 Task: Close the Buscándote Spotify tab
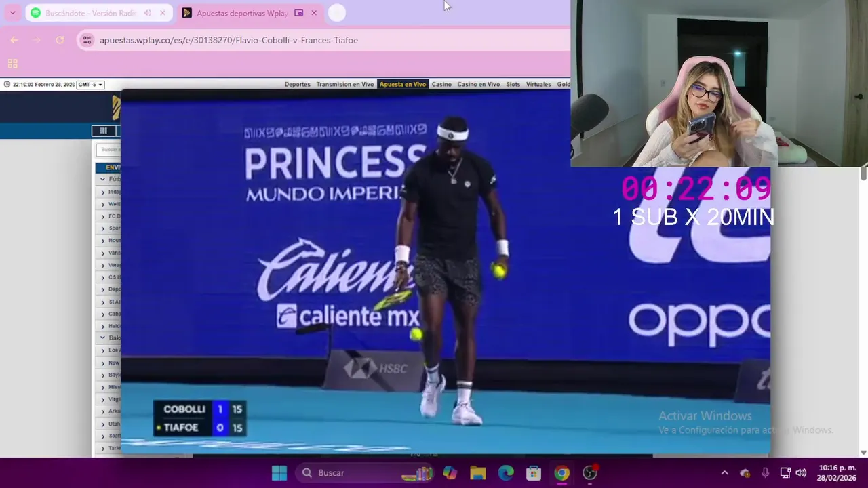[163, 13]
